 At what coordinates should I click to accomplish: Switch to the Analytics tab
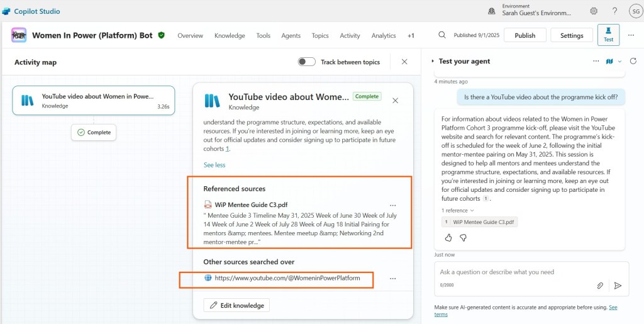(384, 36)
